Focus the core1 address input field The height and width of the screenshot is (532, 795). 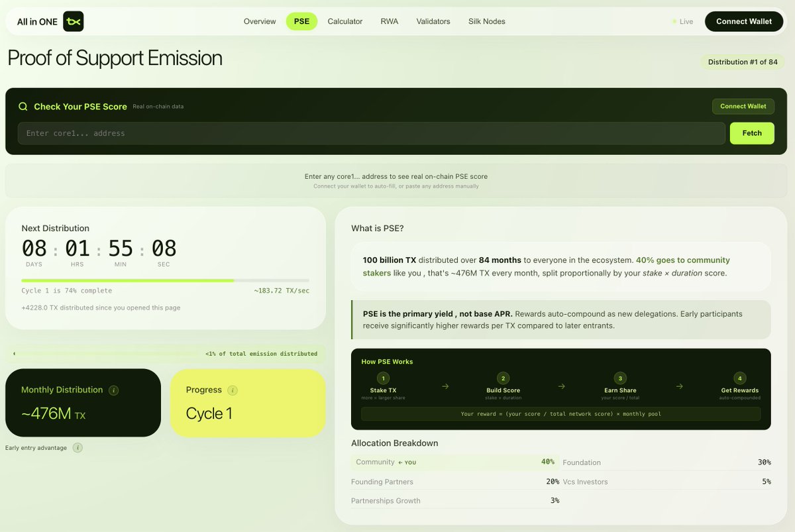(371, 133)
